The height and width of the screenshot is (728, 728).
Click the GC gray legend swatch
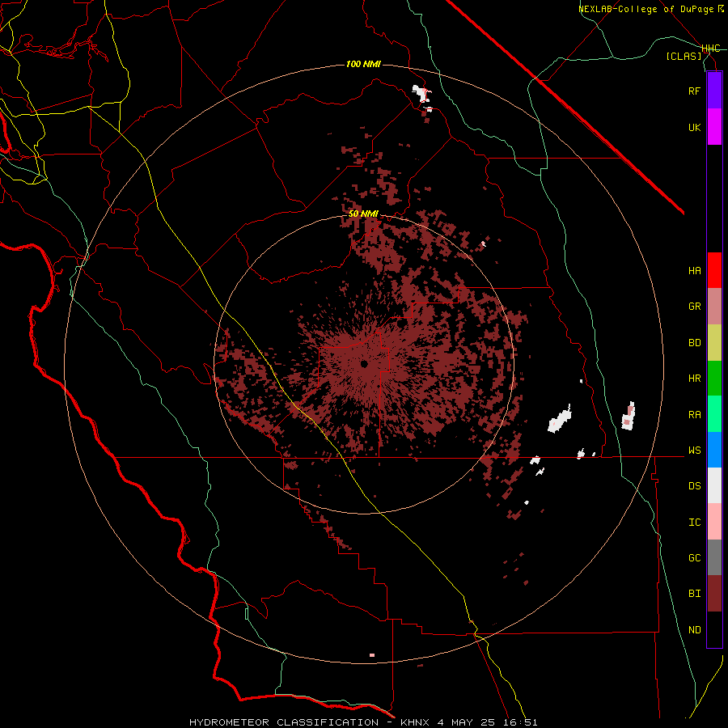tap(714, 557)
